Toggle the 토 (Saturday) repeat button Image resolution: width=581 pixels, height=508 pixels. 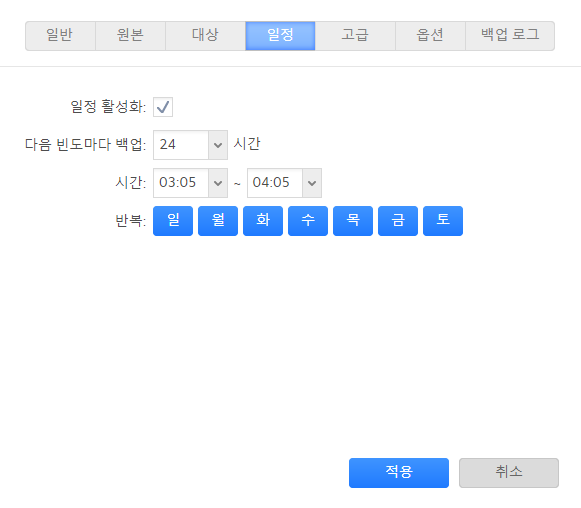coord(443,221)
